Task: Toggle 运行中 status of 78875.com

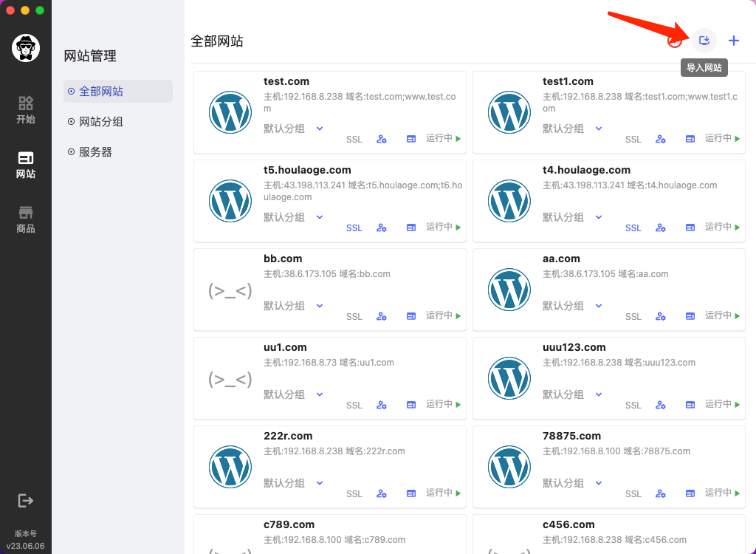Action: (x=723, y=493)
